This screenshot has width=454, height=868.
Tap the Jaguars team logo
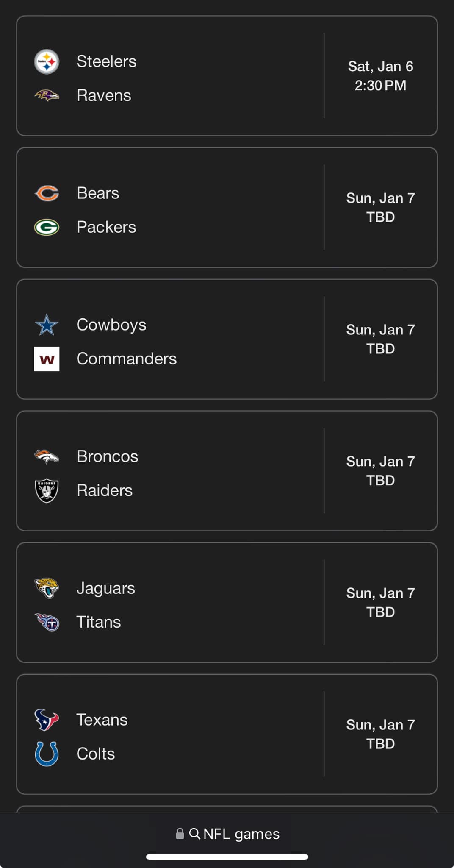click(x=47, y=588)
